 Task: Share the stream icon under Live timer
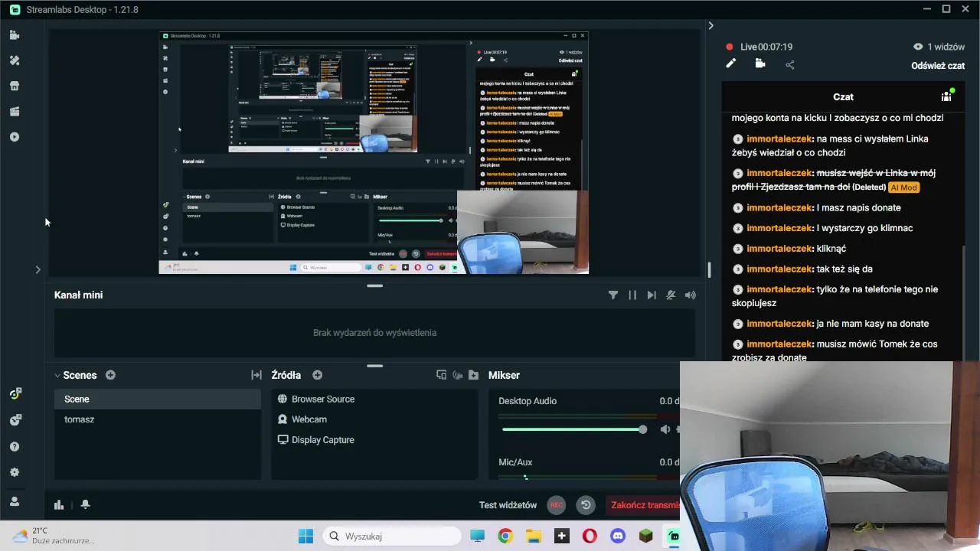pos(790,64)
